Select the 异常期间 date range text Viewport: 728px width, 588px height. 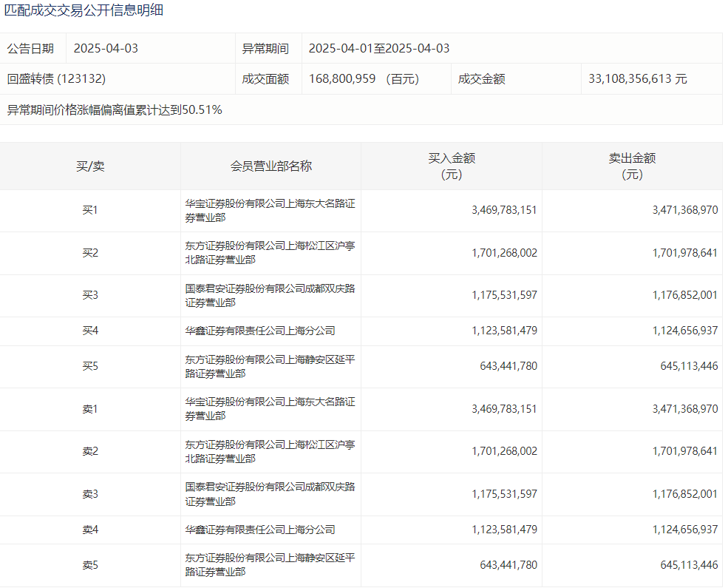pos(378,49)
